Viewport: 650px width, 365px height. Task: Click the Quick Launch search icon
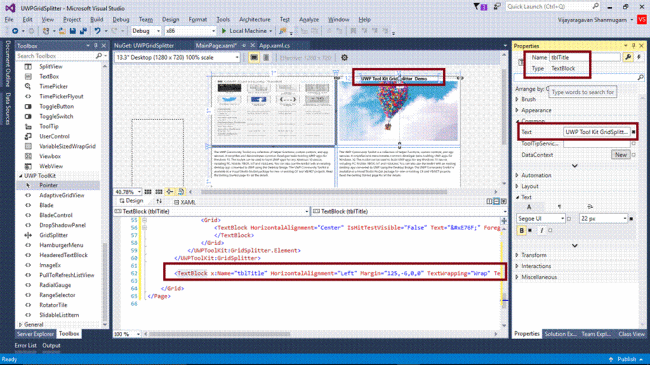[x=595, y=6]
